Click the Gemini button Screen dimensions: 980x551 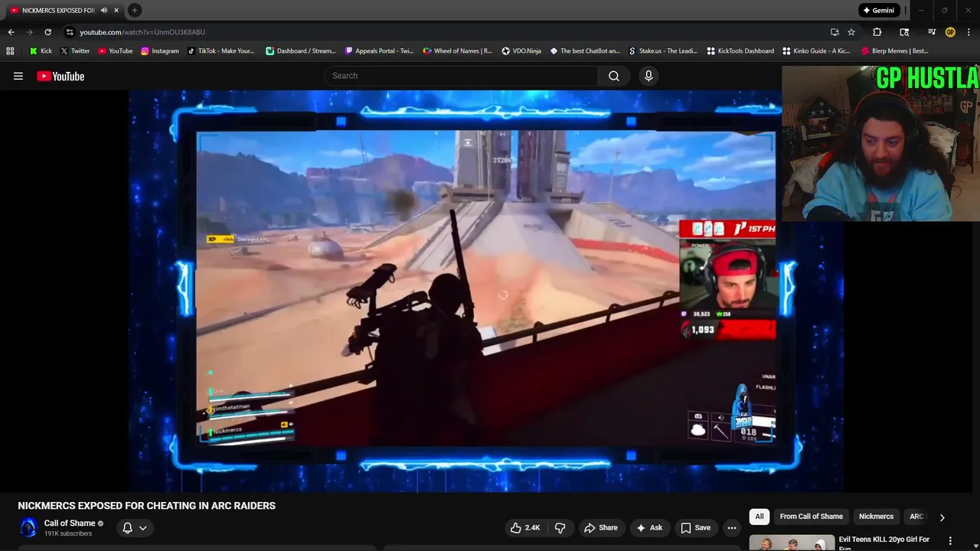[878, 10]
